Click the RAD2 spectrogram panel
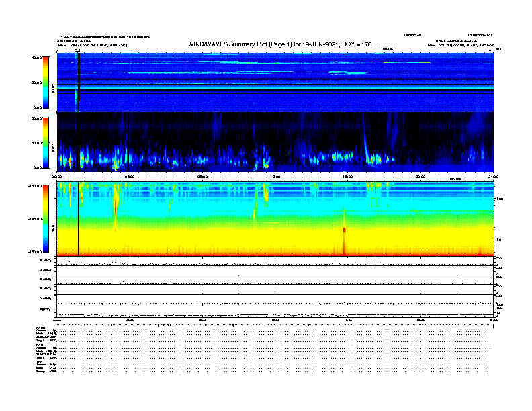The height and width of the screenshot is (411, 532). 275,83
